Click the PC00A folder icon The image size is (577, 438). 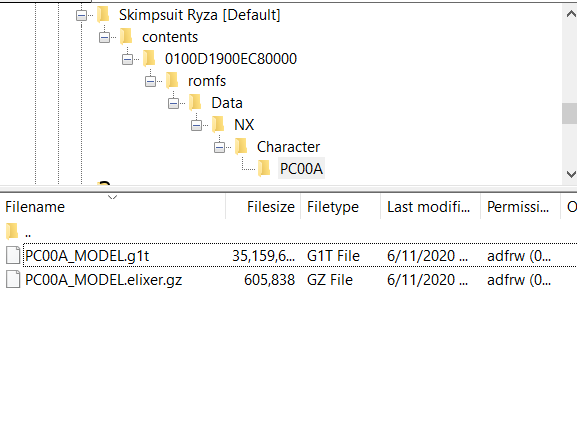coord(264,169)
